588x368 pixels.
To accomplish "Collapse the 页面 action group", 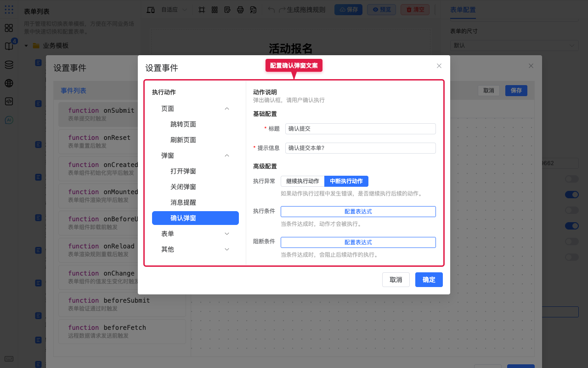I will coord(227,109).
